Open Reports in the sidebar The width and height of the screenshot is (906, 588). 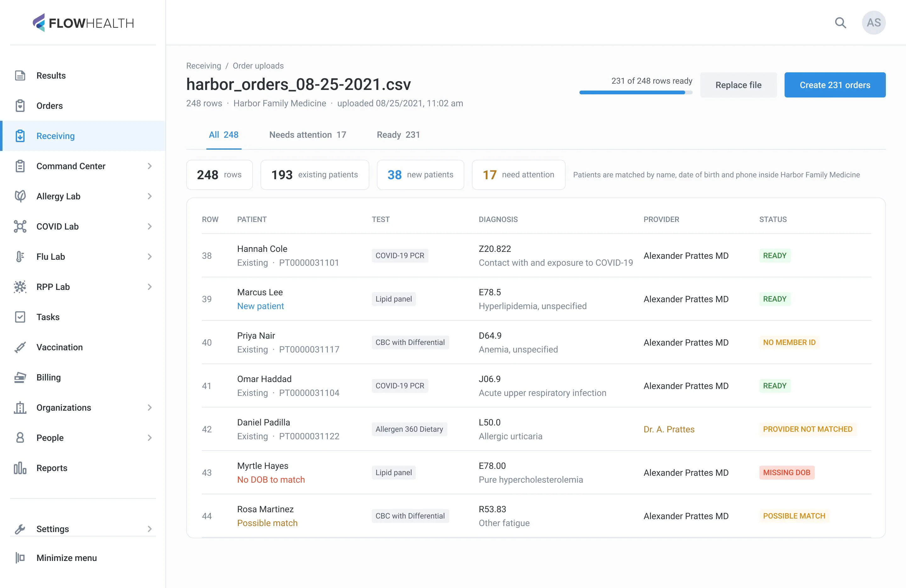point(83,468)
